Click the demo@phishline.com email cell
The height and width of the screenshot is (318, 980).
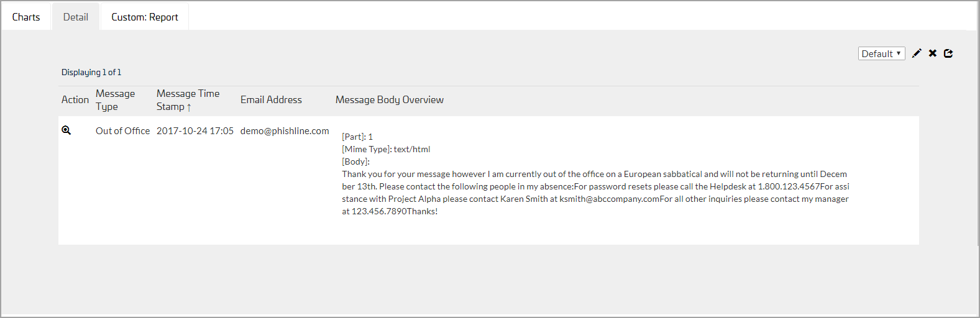285,130
